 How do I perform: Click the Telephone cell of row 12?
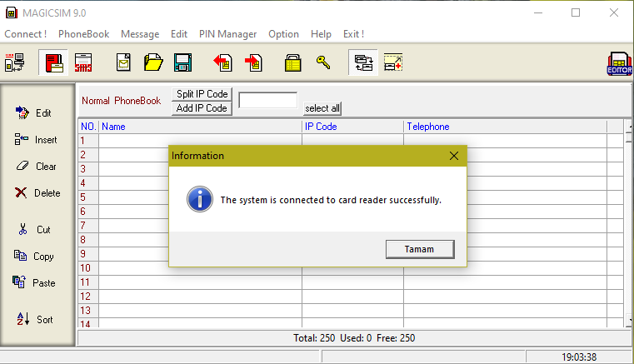(505, 296)
